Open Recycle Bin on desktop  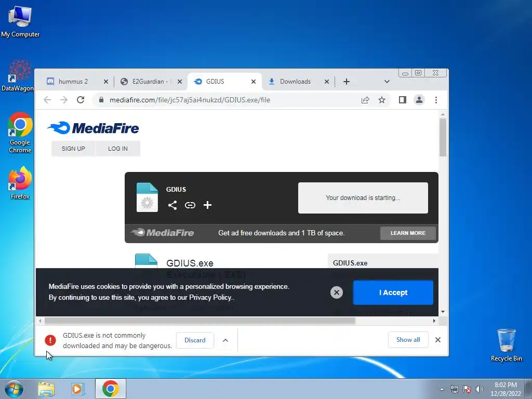[x=506, y=345]
